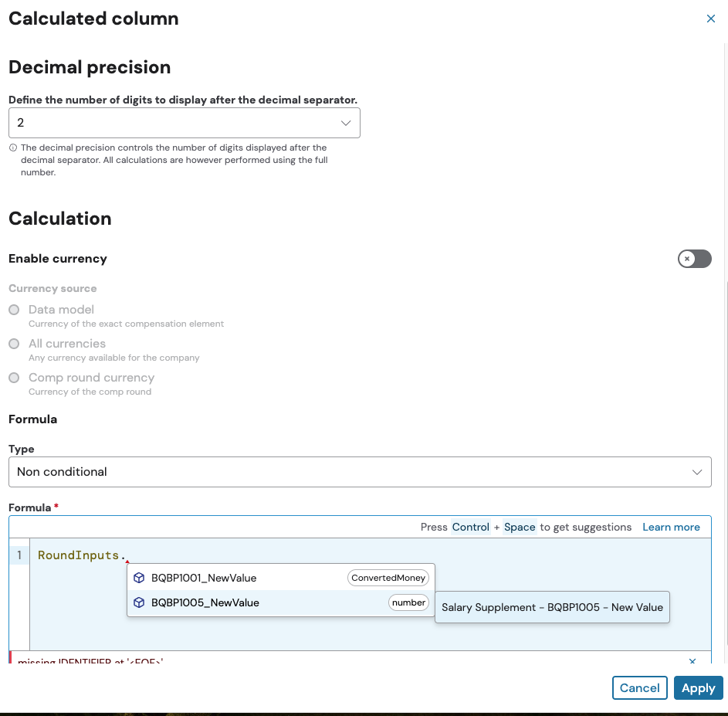Screen dimensions: 728x716
Task: Open the Learn more link
Action: coord(671,527)
